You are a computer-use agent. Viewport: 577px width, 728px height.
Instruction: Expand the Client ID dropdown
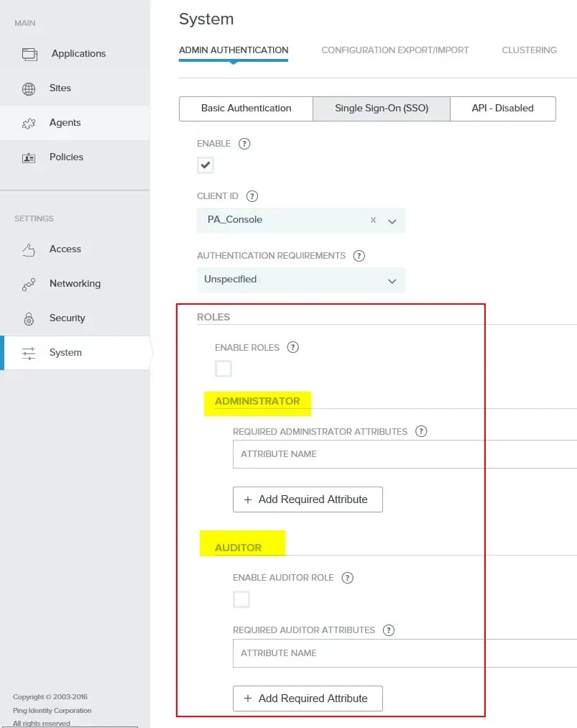[392, 221]
